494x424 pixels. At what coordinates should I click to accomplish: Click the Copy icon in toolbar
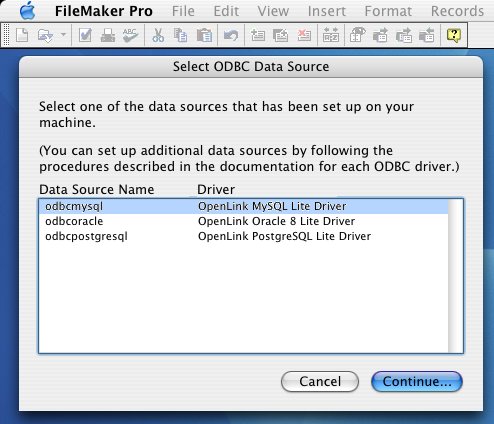tap(180, 35)
